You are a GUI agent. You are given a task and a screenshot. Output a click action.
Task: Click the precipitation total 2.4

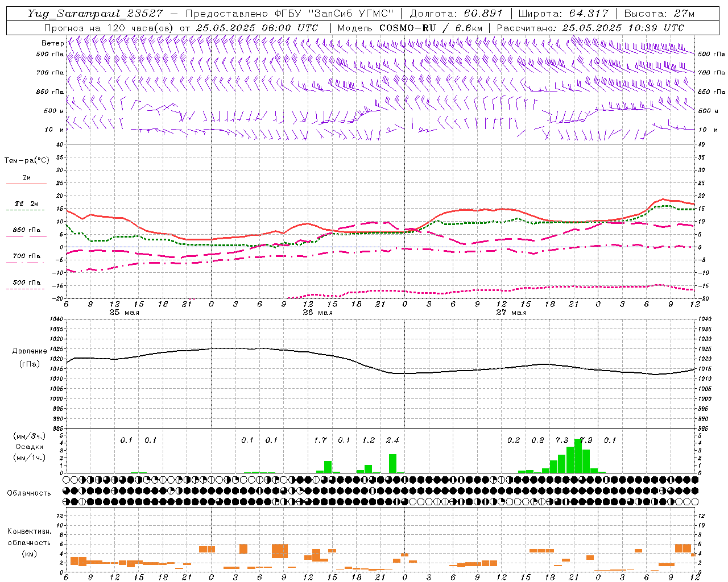pyautogui.click(x=392, y=440)
